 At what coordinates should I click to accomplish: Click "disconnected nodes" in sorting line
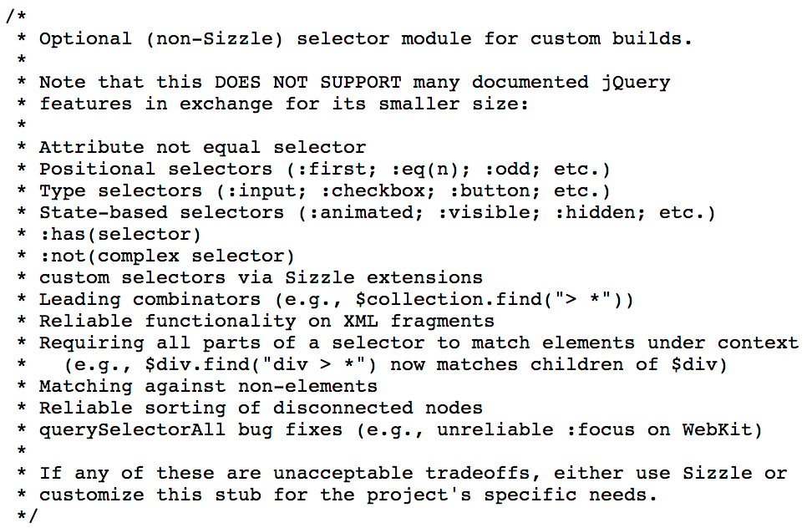pyautogui.click(x=378, y=408)
